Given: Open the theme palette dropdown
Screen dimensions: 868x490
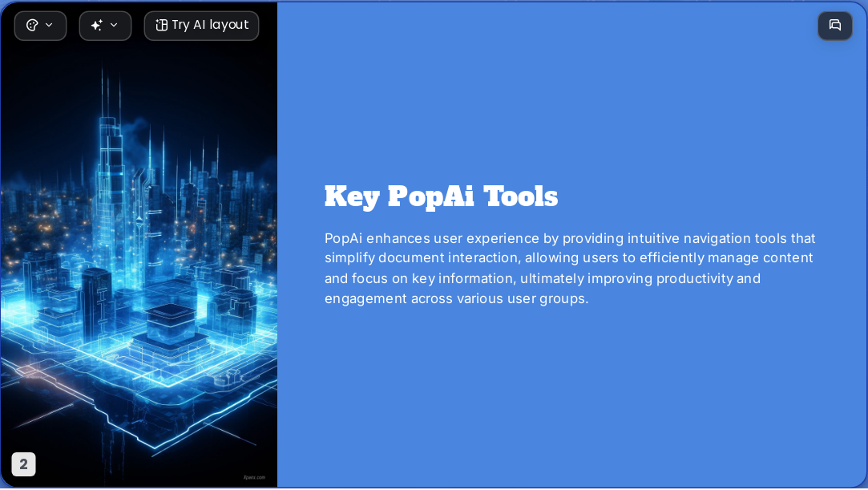Looking at the screenshot, I should [40, 26].
